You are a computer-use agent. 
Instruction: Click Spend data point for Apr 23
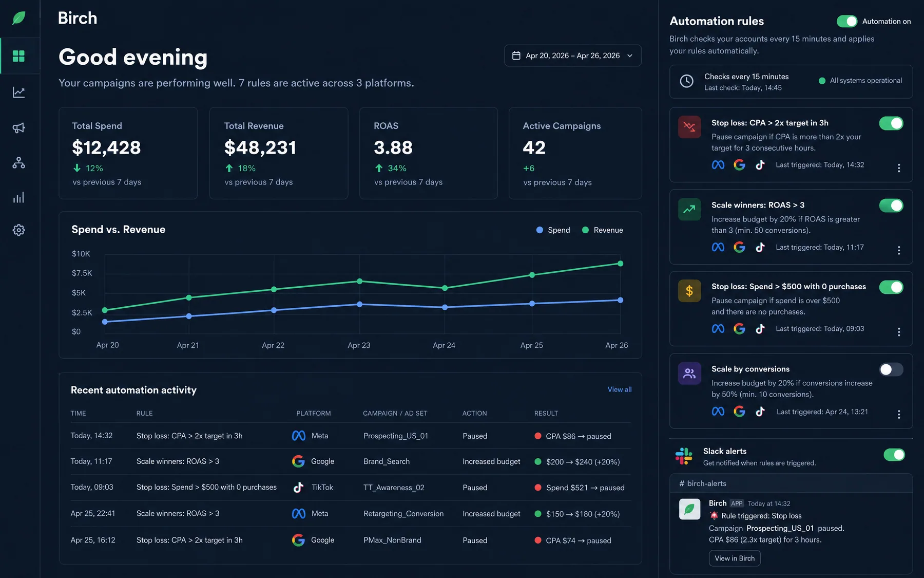(359, 304)
